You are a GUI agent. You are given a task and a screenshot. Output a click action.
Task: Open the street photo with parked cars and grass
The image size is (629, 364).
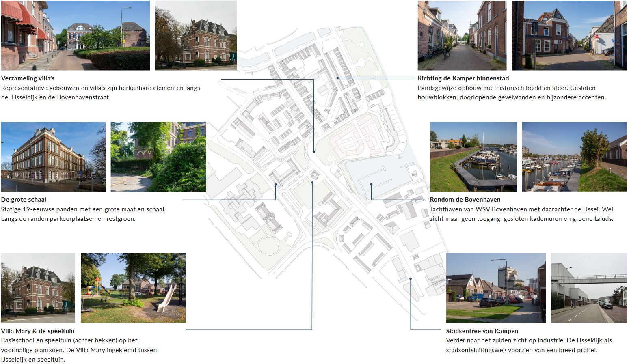[495, 288]
